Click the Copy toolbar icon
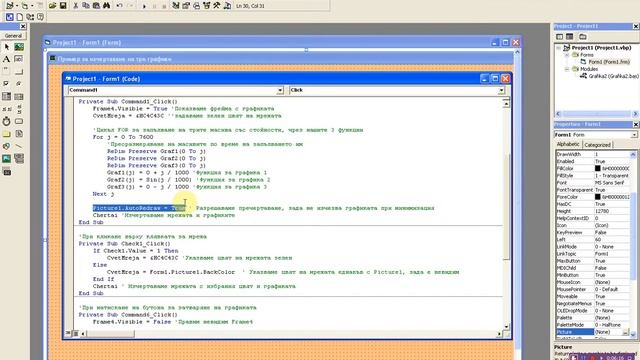The width and height of the screenshot is (640, 360). pos(86,6)
